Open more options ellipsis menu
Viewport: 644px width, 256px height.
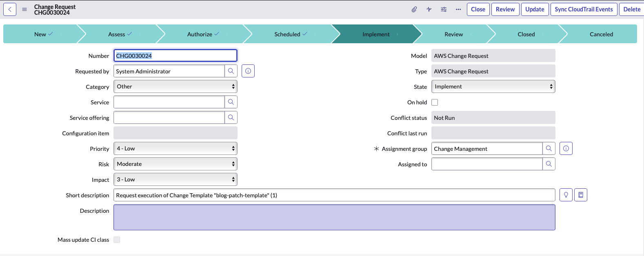[458, 9]
